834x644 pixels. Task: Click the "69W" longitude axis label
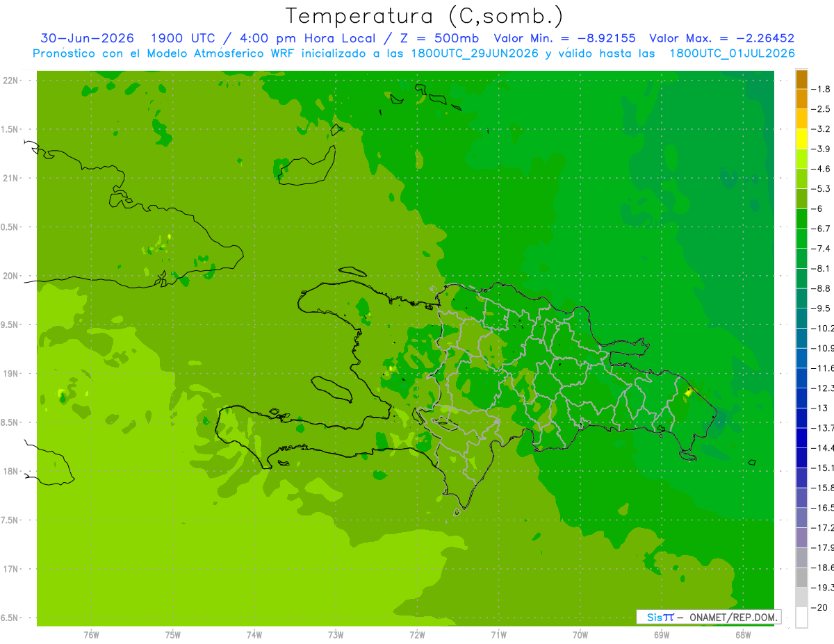coord(662,634)
